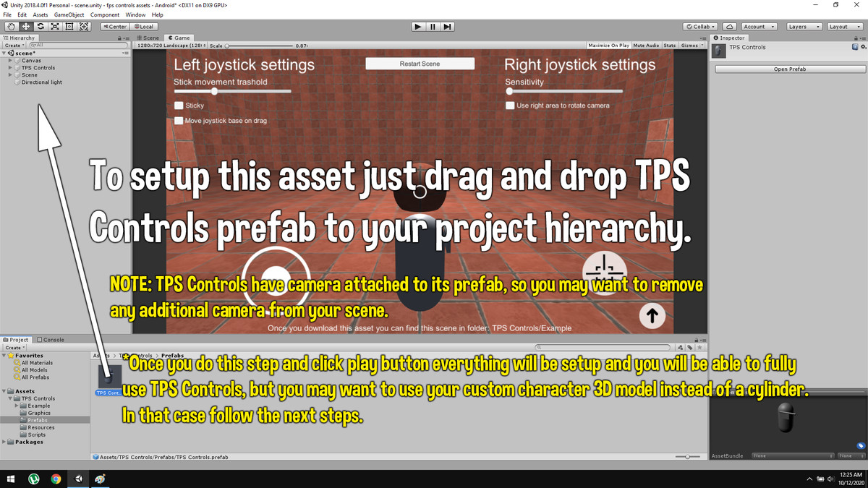This screenshot has width=868, height=488.
Task: Switch to the Scene tab
Action: [x=148, y=38]
